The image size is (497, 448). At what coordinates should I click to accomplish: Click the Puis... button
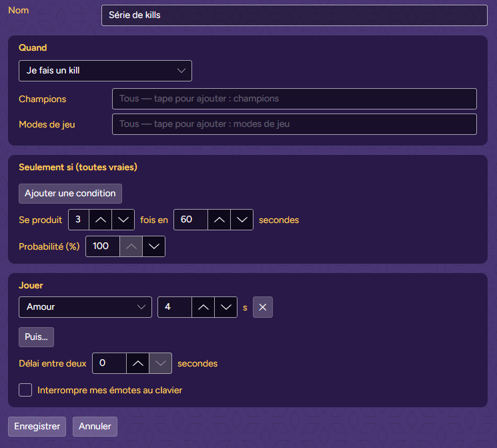click(x=36, y=337)
